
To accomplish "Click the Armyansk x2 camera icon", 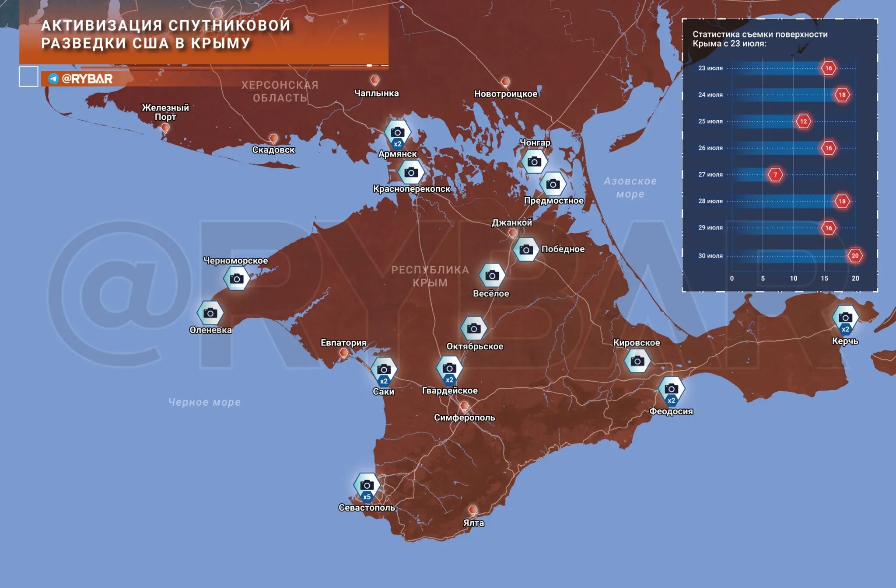I will pos(397,133).
